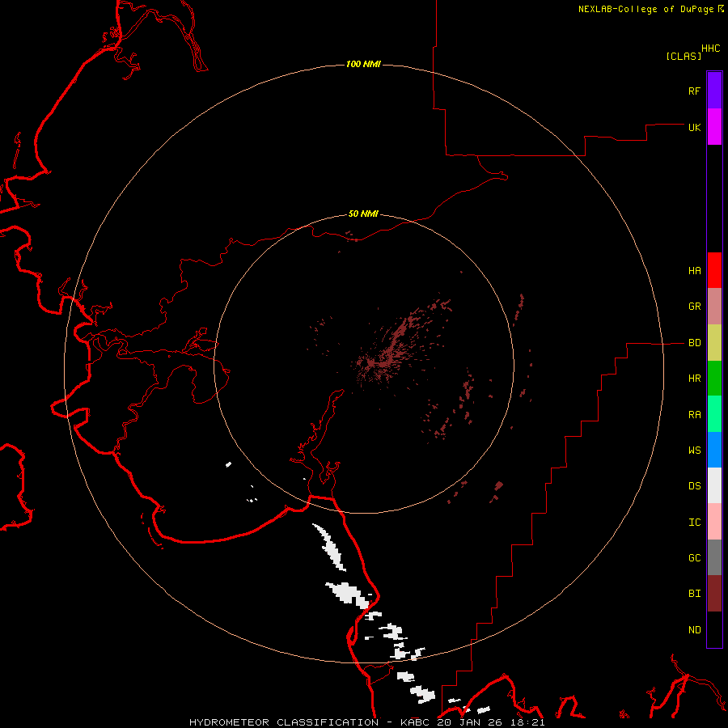Select the pink-brown GR color swatch

click(714, 307)
